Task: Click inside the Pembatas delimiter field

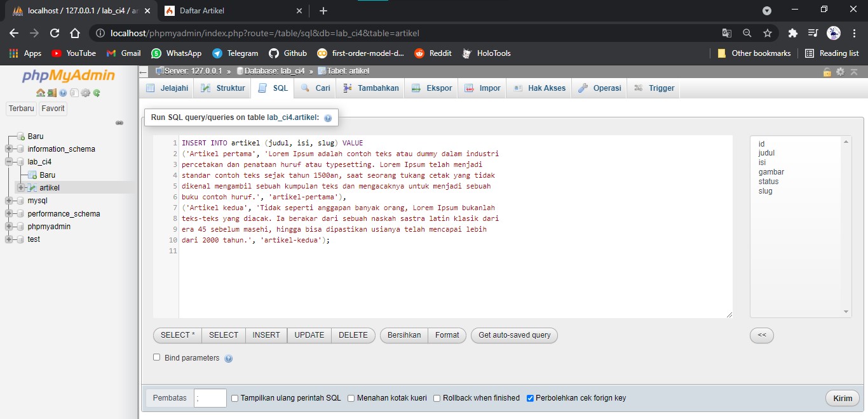Action: coord(210,398)
